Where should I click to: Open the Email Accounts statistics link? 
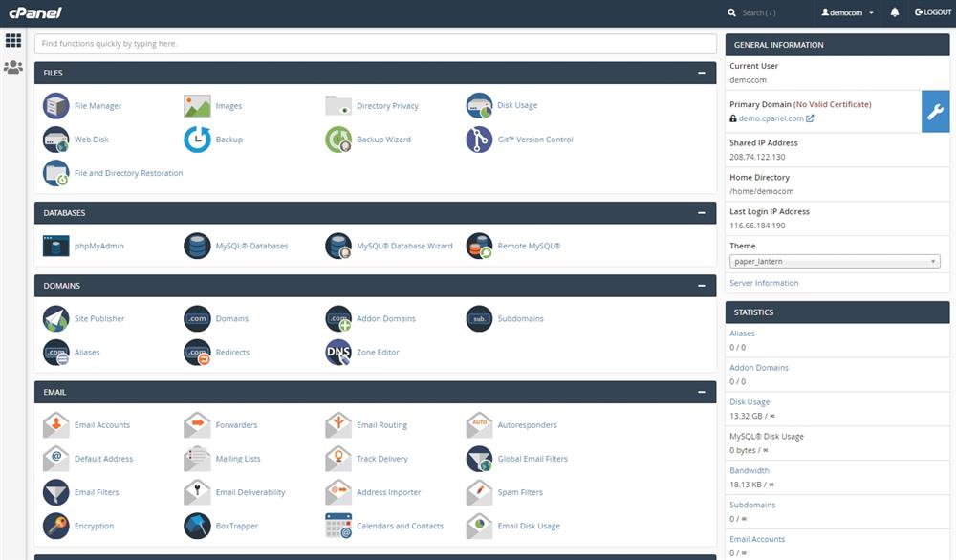(x=757, y=539)
